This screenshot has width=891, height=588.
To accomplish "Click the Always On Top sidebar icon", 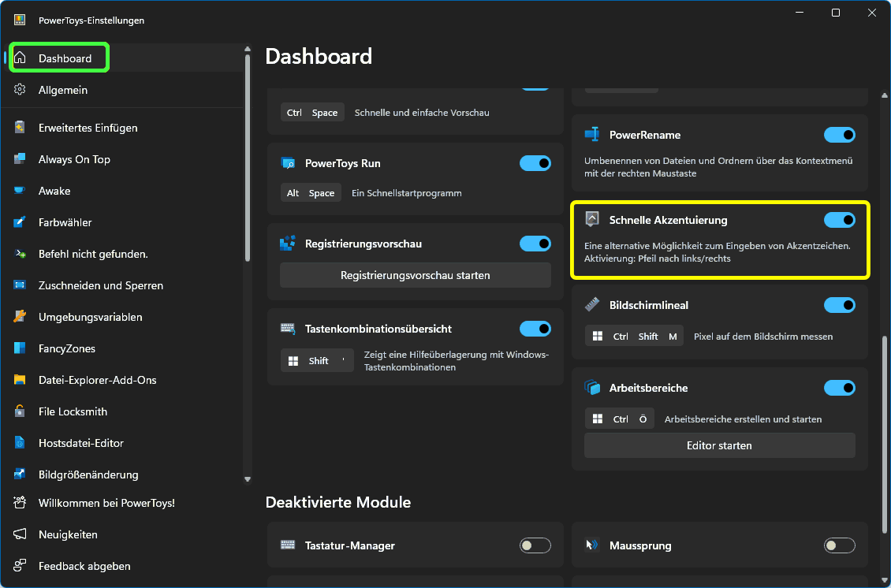I will tap(21, 159).
